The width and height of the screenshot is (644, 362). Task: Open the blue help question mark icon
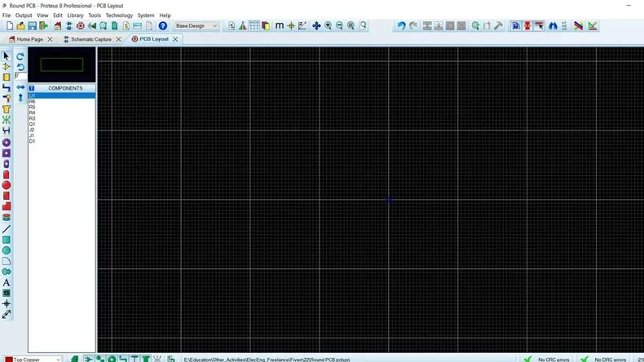tap(163, 26)
